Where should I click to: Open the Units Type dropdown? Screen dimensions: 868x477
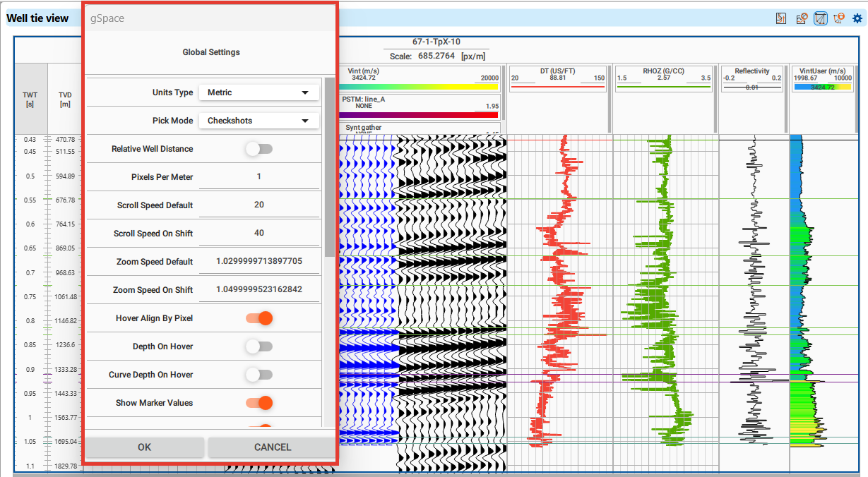[259, 92]
